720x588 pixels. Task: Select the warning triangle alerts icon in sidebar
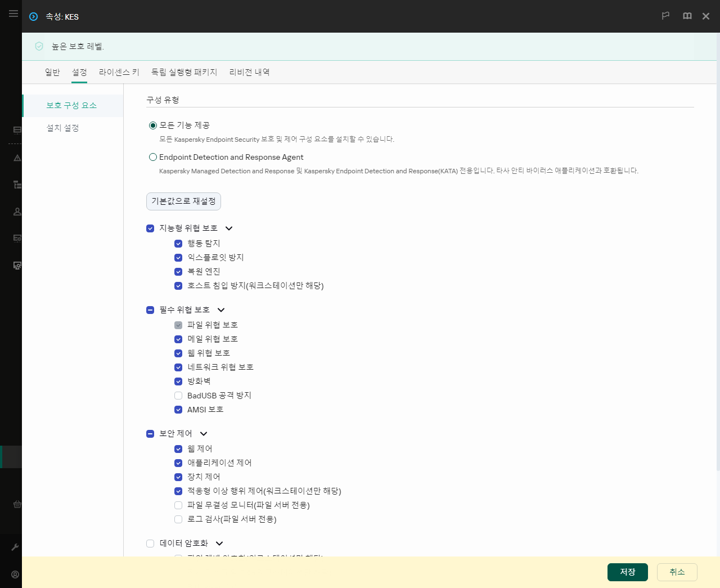point(16,158)
